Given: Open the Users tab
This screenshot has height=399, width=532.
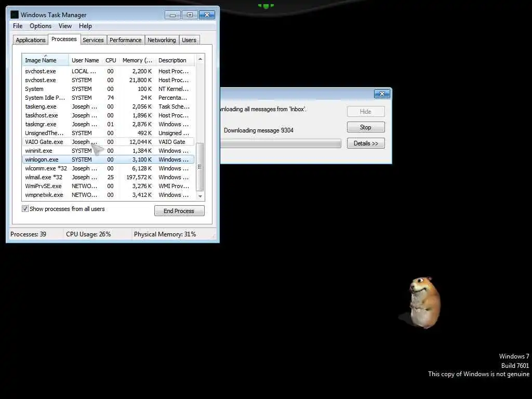Looking at the screenshot, I should [189, 40].
